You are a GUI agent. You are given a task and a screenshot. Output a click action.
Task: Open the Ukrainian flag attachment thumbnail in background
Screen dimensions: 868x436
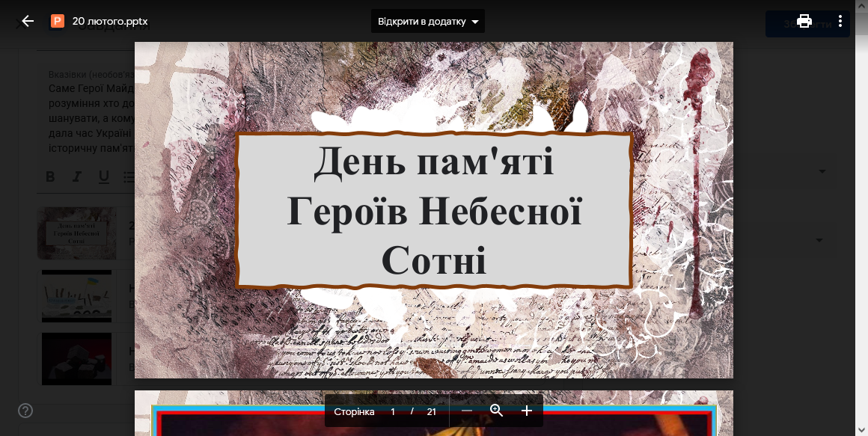[x=77, y=296]
